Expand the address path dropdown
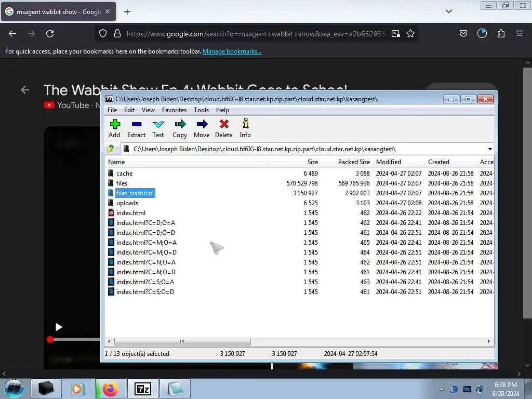 490,149
